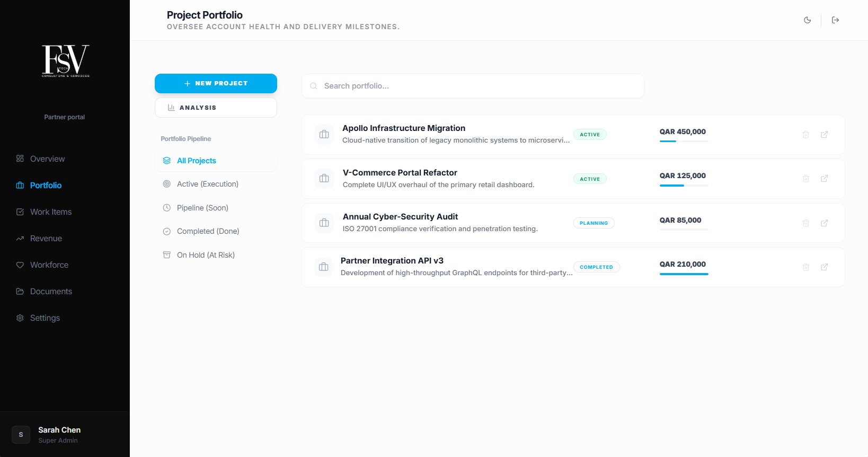This screenshot has width=868, height=457.
Task: Filter by Completed (Done)
Action: coord(216,231)
